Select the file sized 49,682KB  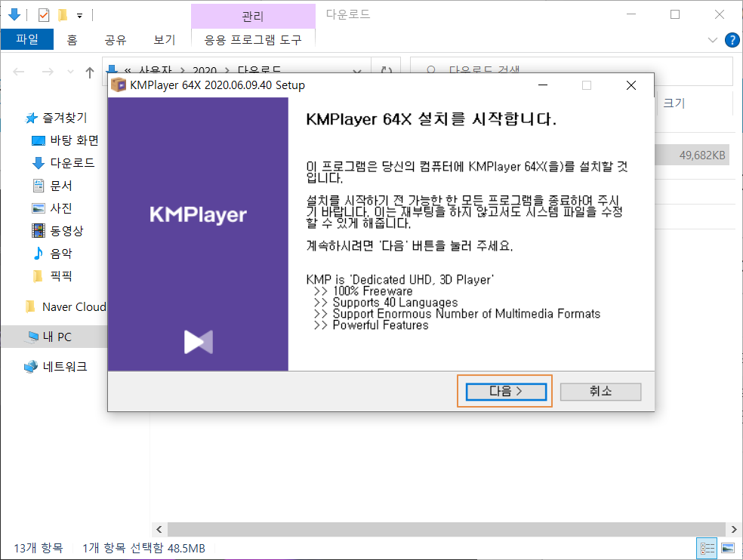[x=702, y=155]
